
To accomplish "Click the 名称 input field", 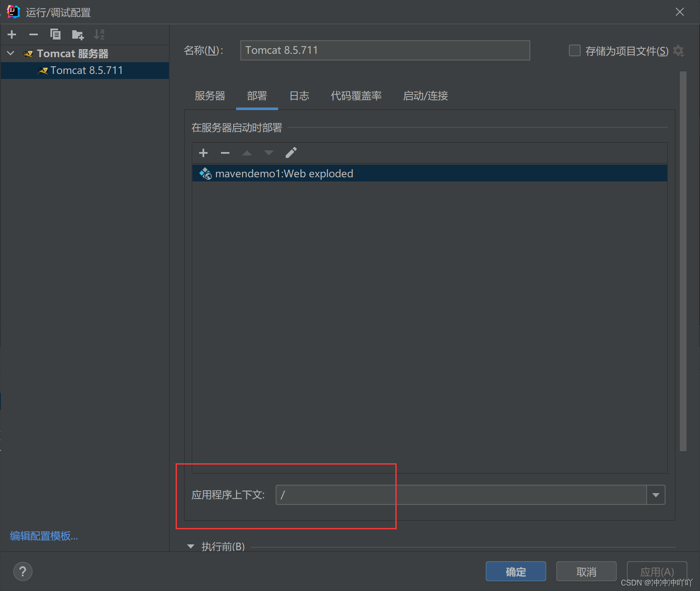I will point(385,50).
